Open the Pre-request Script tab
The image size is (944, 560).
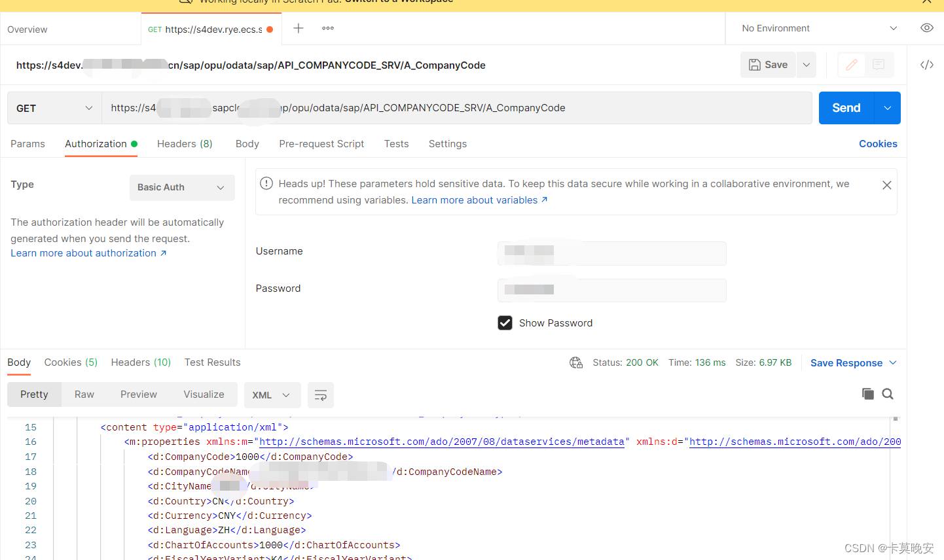pyautogui.click(x=321, y=144)
